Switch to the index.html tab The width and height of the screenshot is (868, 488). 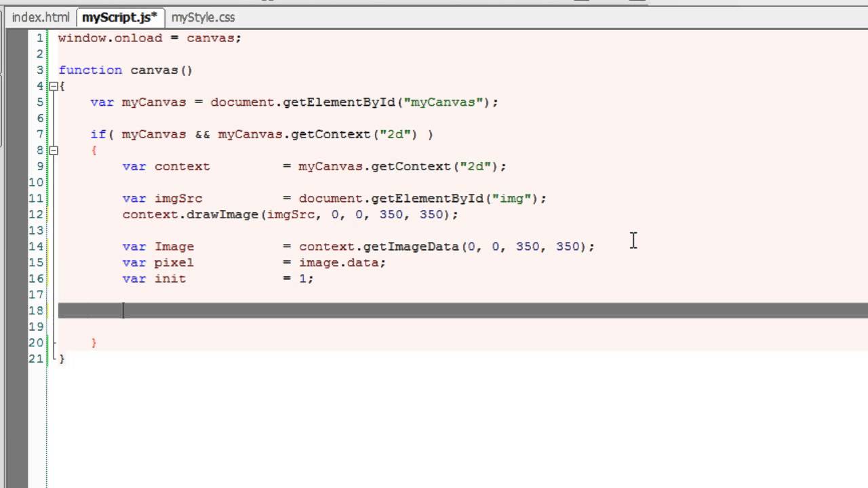(x=40, y=18)
